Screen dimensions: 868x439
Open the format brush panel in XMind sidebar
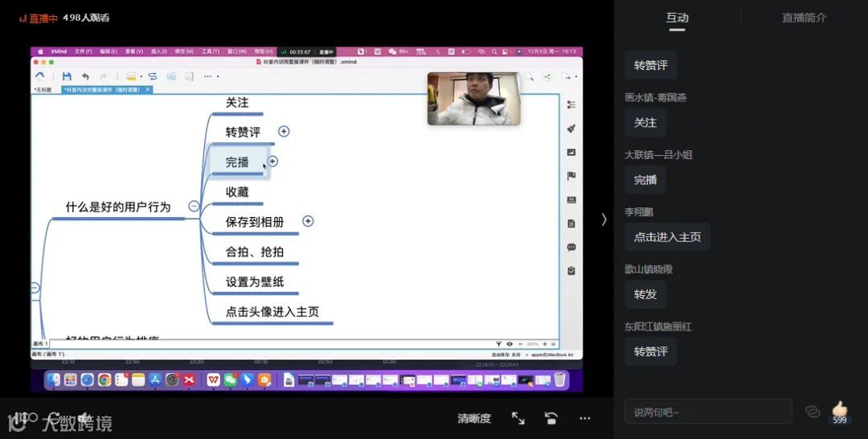tap(571, 129)
